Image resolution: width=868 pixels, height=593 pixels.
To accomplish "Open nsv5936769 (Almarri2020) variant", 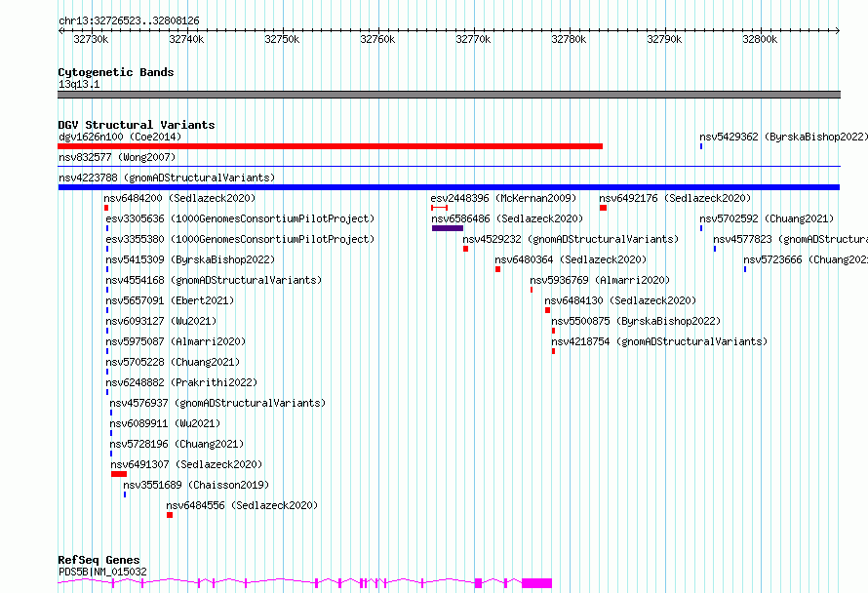I will point(600,280).
